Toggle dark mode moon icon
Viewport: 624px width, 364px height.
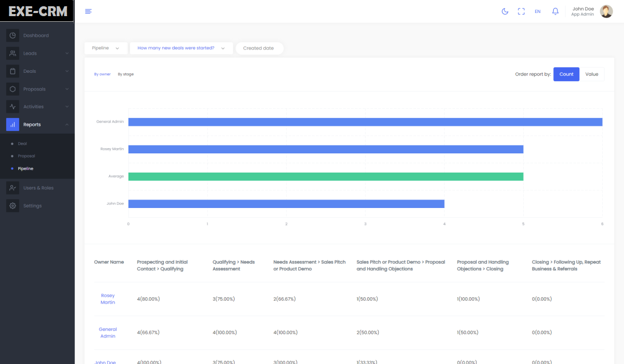[x=504, y=11]
